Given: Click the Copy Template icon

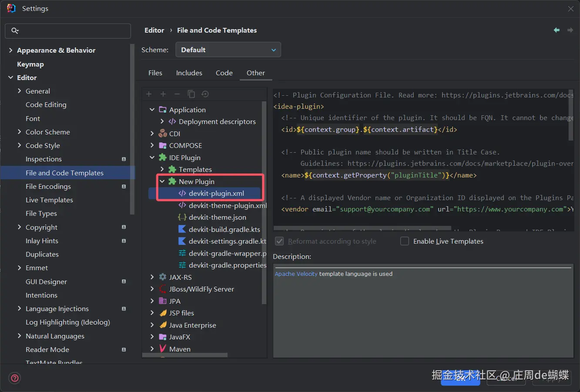Looking at the screenshot, I should coord(191,94).
